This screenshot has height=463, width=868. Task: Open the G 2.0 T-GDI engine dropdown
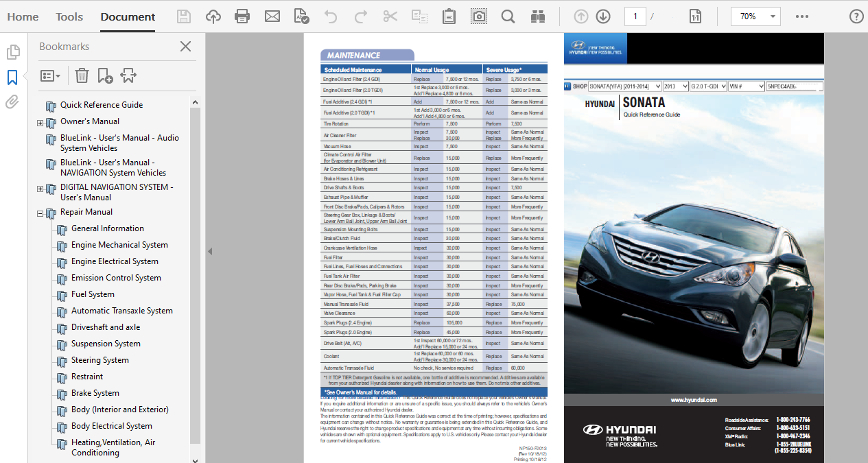pos(709,86)
